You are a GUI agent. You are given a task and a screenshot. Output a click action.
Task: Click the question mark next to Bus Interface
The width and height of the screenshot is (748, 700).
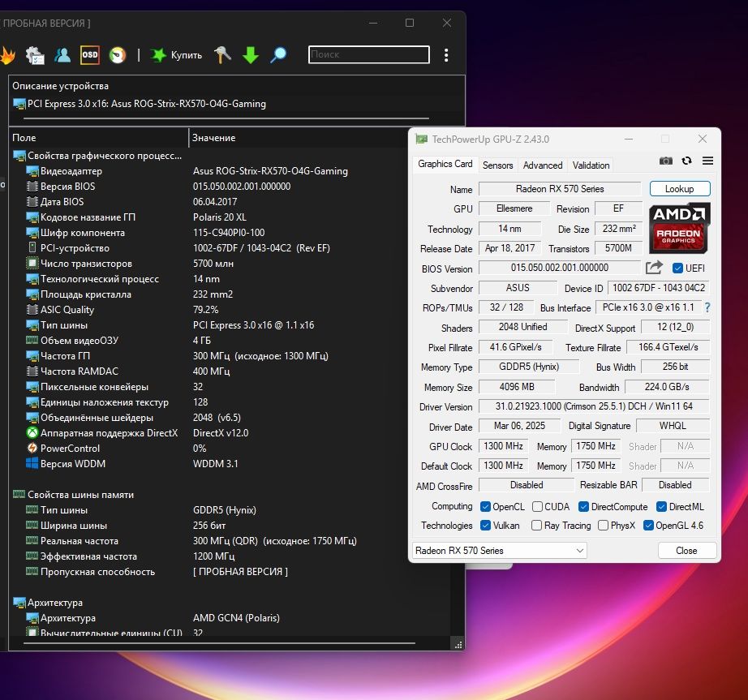click(x=707, y=307)
